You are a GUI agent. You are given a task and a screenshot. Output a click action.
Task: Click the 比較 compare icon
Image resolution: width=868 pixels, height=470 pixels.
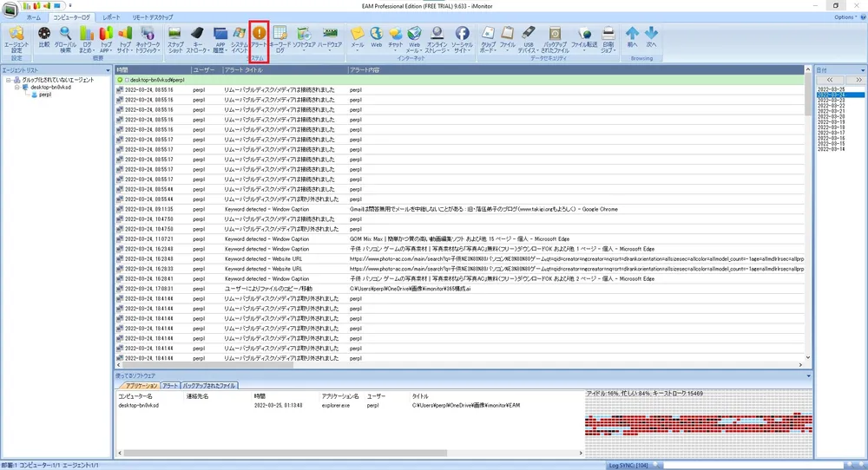point(44,37)
